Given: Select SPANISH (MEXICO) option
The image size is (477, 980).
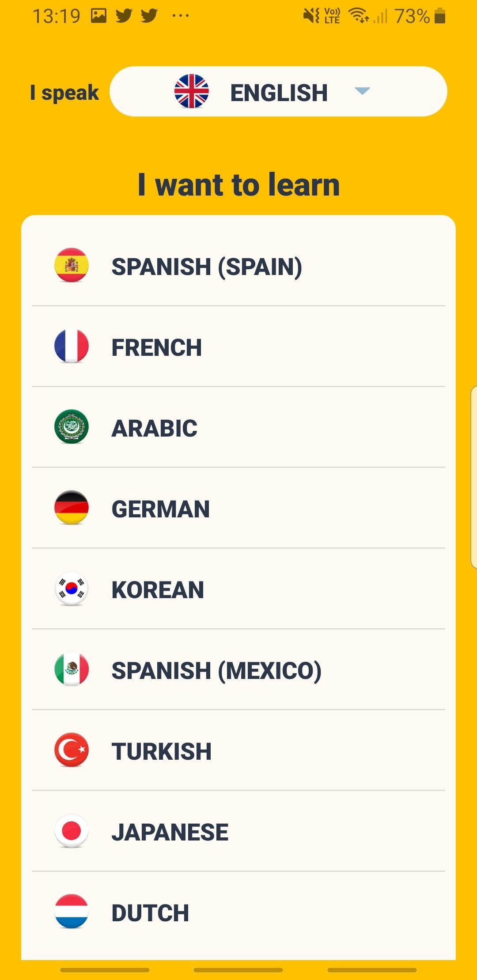Looking at the screenshot, I should pyautogui.click(x=216, y=671).
